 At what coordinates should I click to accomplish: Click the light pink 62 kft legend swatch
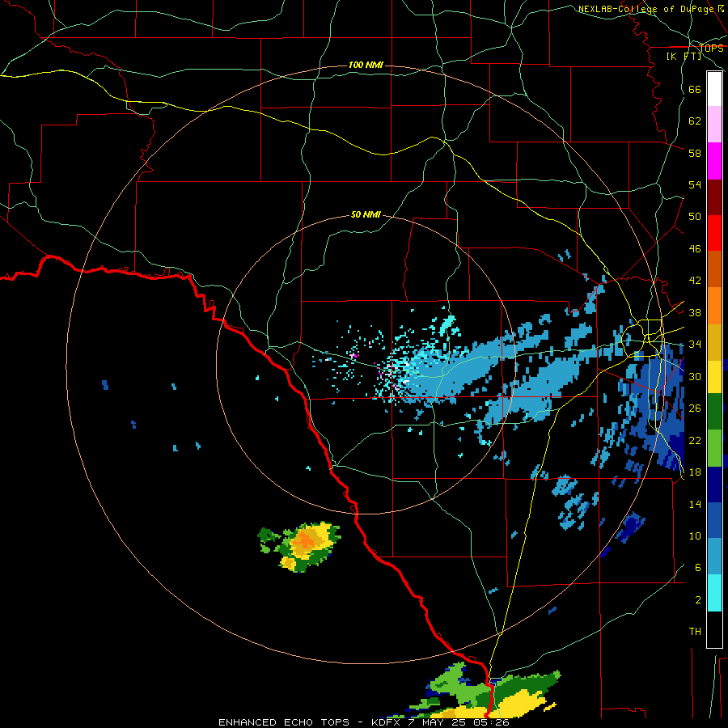click(x=714, y=125)
